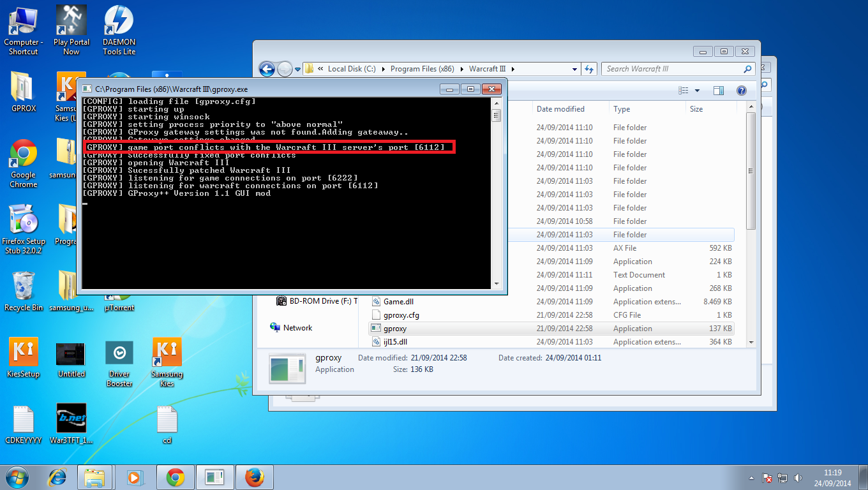This screenshot has width=868, height=490.
Task: Click console window scrollbar down arrow
Action: click(x=496, y=284)
